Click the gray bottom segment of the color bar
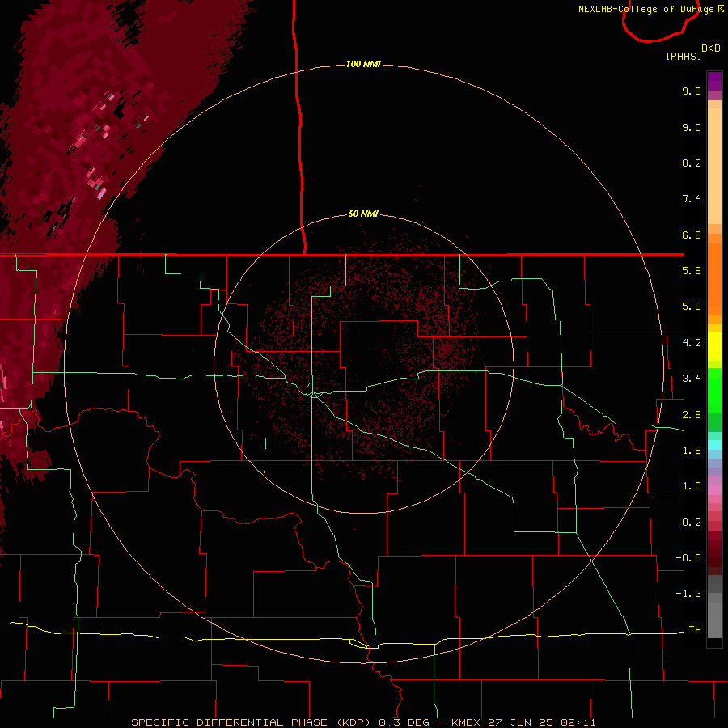This screenshot has width=728, height=728. [714, 620]
